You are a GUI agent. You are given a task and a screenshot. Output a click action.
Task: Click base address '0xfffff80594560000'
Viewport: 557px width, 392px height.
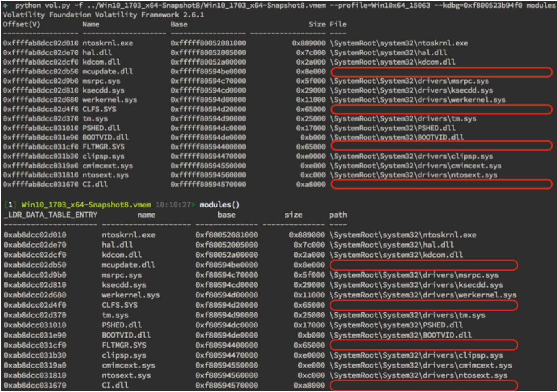(x=208, y=175)
